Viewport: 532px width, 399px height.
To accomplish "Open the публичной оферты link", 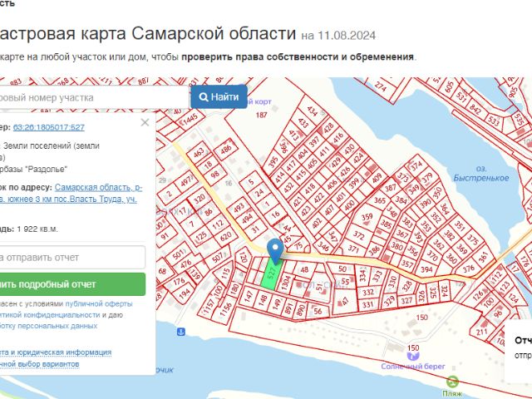I will pos(99,303).
